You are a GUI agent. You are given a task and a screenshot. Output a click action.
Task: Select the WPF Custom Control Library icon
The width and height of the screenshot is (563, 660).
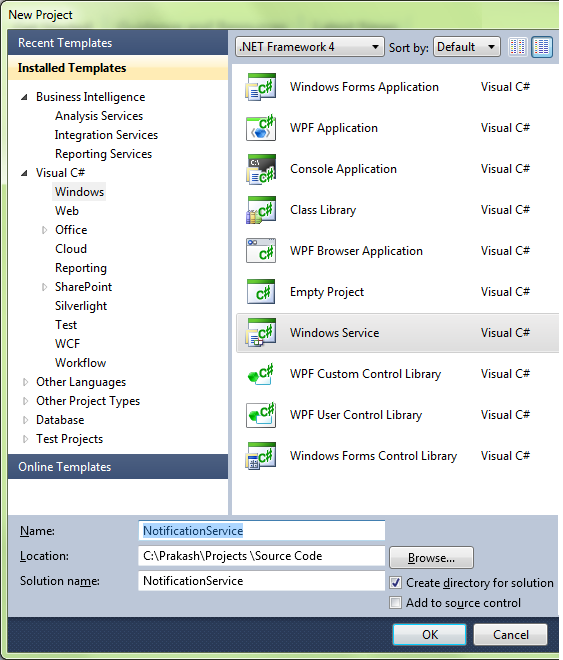pos(261,374)
